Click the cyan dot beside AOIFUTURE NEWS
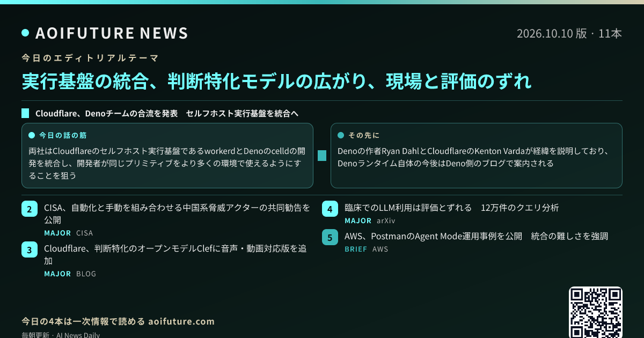The width and height of the screenshot is (644, 338). [x=25, y=33]
